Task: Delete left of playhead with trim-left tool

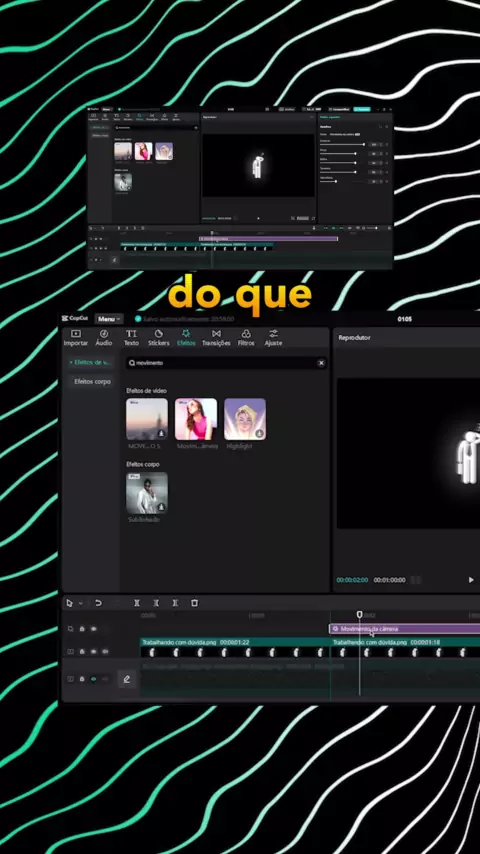Action: (156, 603)
